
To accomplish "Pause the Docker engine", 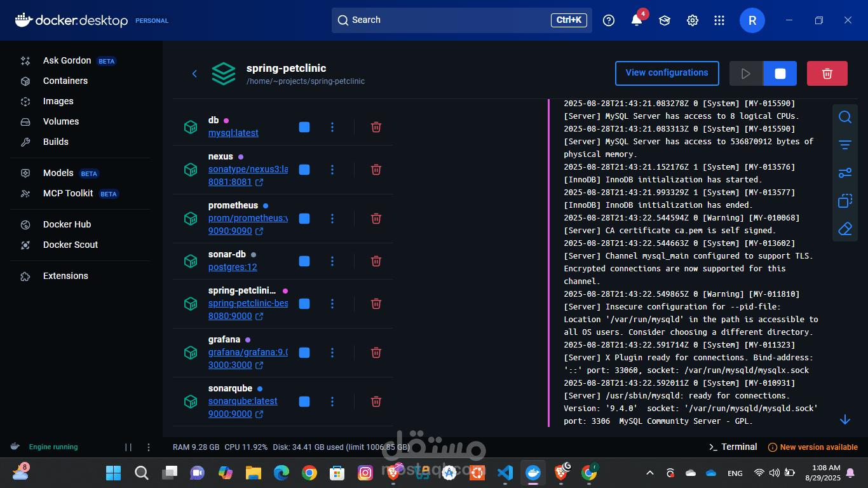I will click(128, 447).
